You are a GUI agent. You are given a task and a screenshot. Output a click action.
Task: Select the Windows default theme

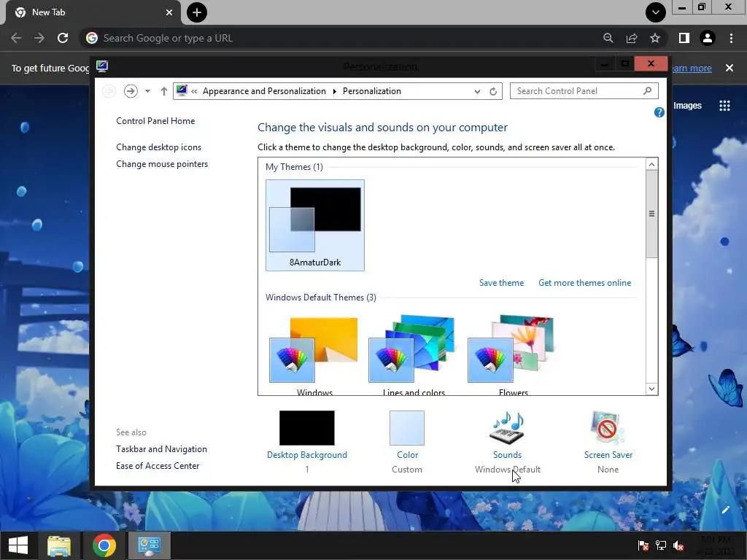[314, 355]
